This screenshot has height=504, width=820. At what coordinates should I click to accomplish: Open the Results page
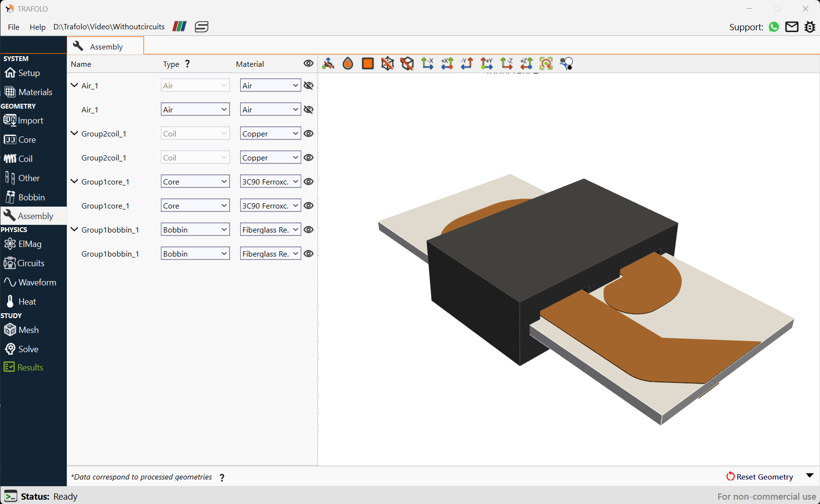(33, 368)
